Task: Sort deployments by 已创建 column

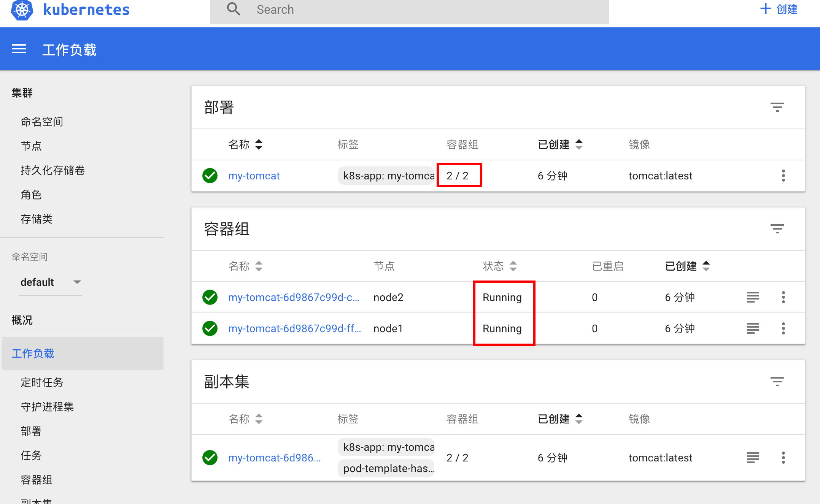Action: coord(560,144)
